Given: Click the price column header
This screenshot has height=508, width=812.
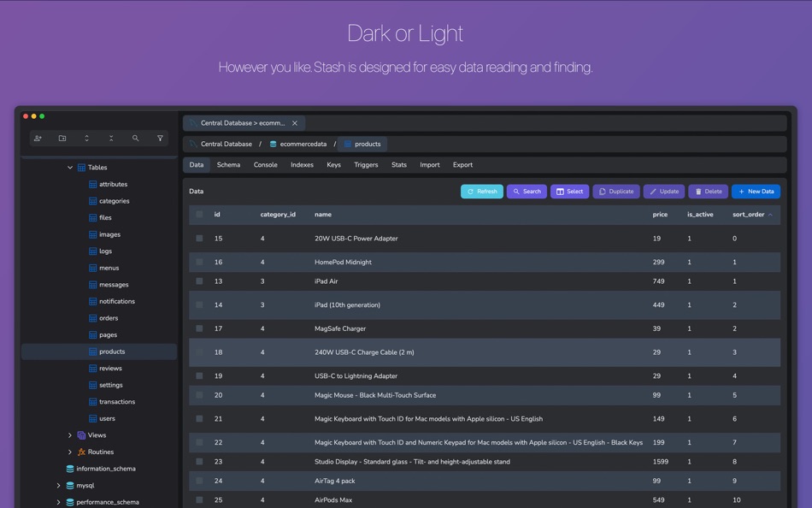Looking at the screenshot, I should click(x=660, y=215).
